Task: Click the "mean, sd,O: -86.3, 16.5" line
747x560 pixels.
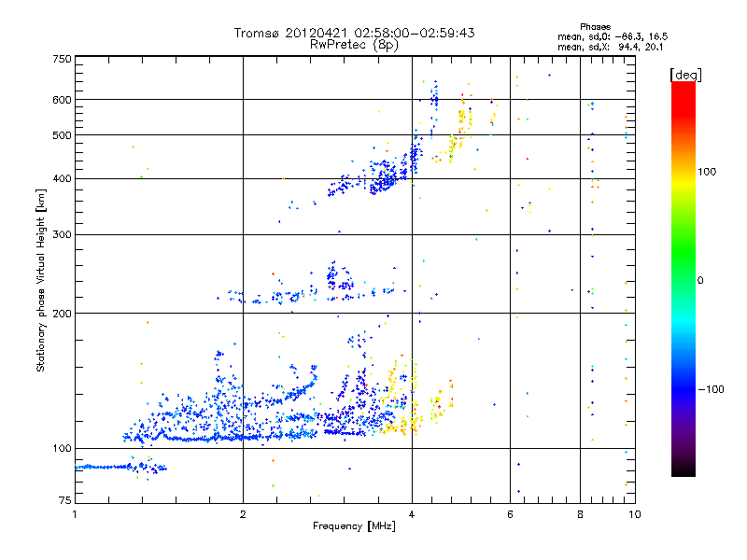Action: [x=613, y=36]
